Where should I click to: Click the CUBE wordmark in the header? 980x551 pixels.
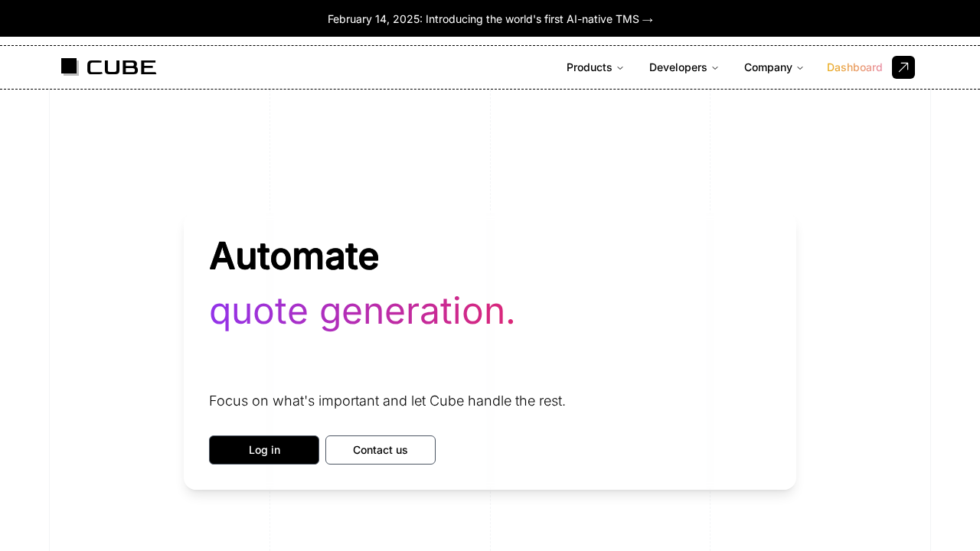click(x=122, y=67)
